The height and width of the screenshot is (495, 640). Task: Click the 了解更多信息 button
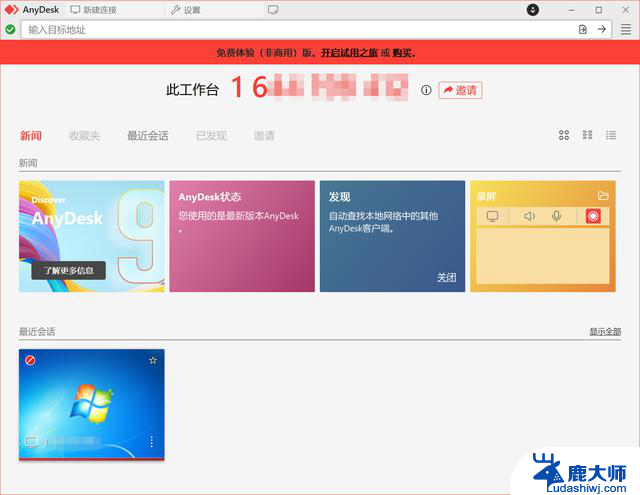69,271
